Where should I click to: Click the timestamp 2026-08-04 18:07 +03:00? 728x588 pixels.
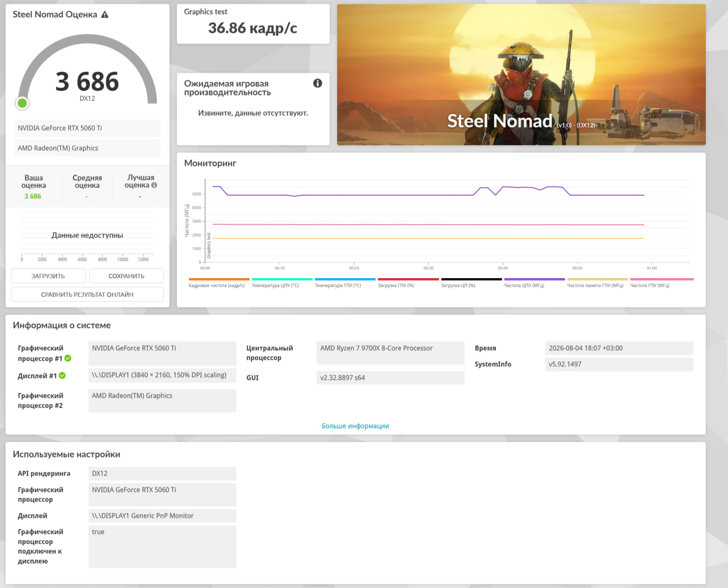pyautogui.click(x=619, y=348)
